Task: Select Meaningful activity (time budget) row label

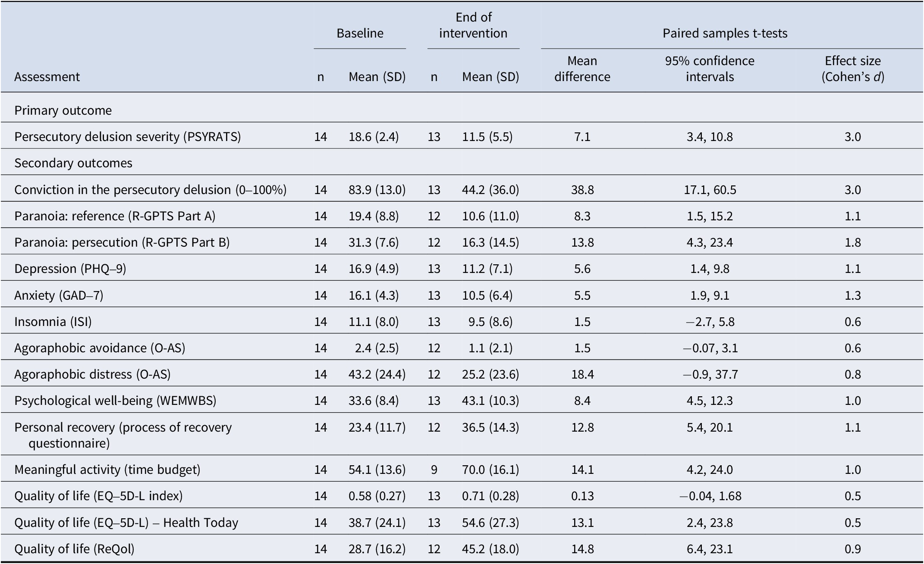Action: pos(107,470)
